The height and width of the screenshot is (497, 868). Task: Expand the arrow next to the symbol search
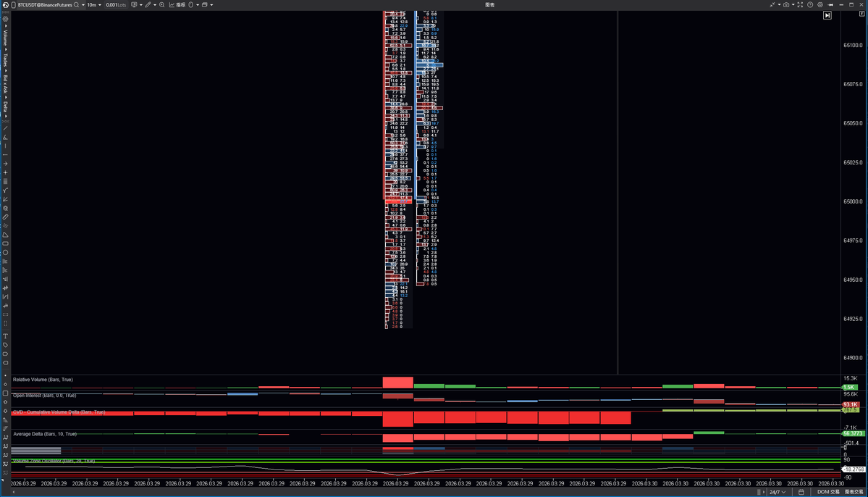[83, 5]
